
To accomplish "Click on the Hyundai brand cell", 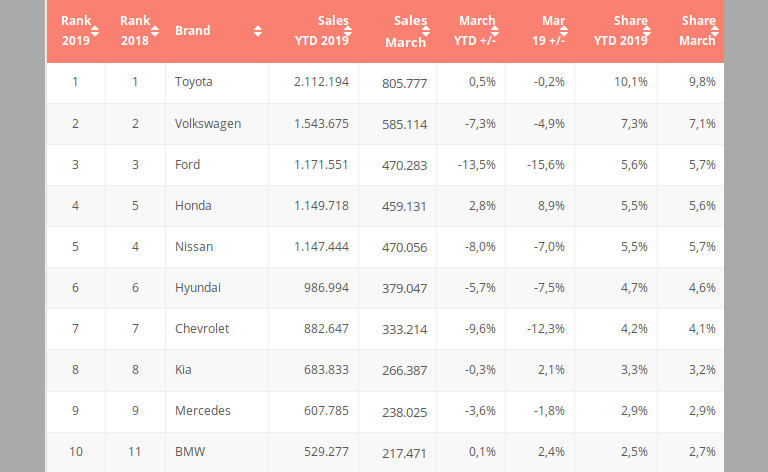I will (x=197, y=288).
